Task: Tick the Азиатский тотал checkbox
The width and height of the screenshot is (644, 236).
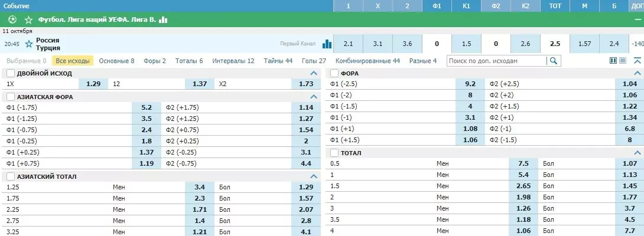Action: pyautogui.click(x=11, y=176)
